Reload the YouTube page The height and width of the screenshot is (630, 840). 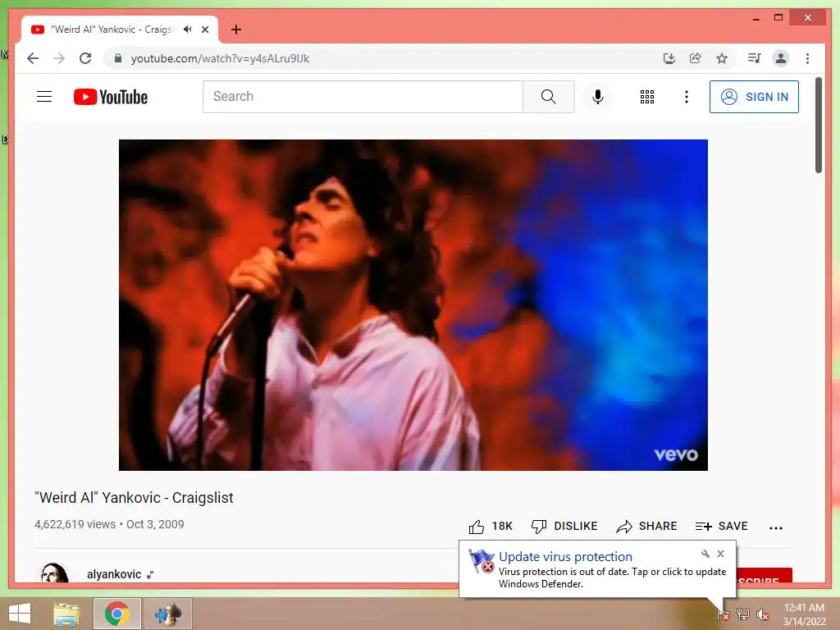tap(85, 58)
